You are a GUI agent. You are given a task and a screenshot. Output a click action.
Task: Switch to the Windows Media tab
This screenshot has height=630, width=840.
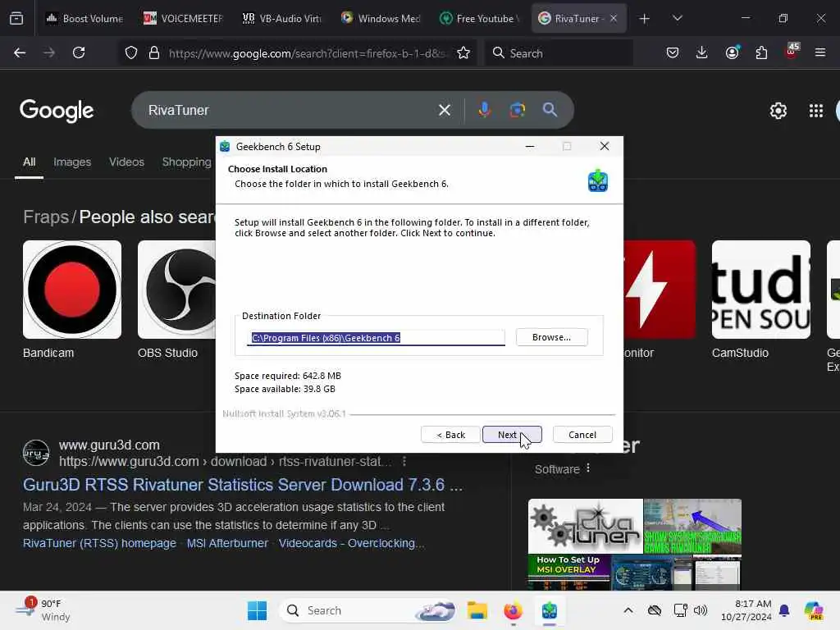pos(381,18)
